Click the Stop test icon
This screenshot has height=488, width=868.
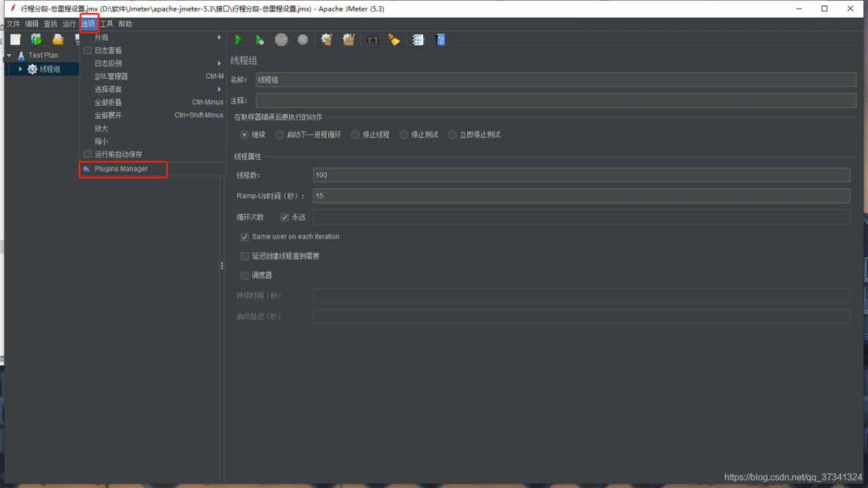point(281,40)
